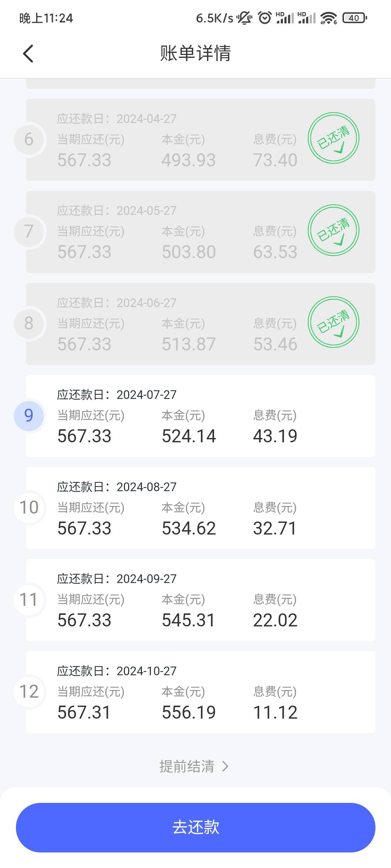
Task: Tap the 去还款 repayment button
Action: click(195, 827)
